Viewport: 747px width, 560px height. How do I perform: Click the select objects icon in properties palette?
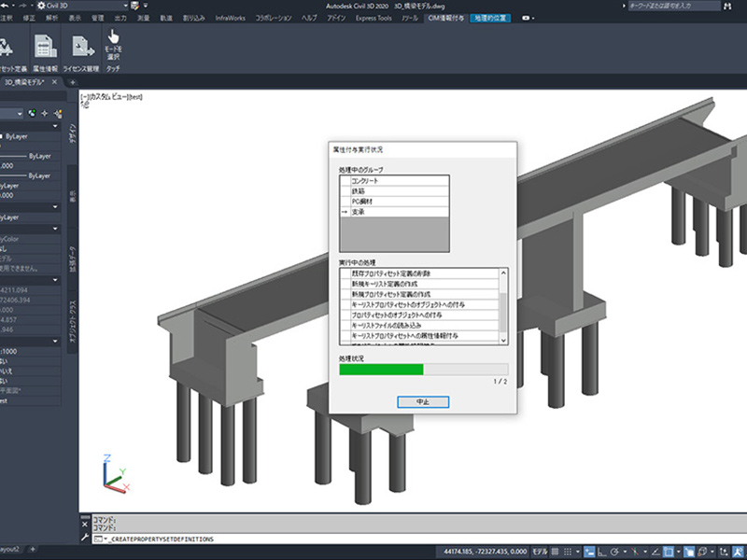[45, 114]
